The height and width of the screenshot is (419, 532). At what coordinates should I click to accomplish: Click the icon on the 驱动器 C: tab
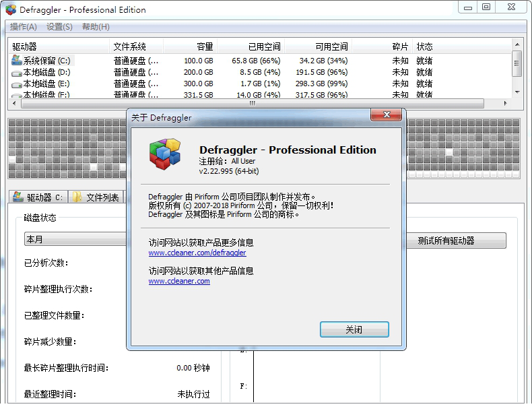[x=18, y=197]
